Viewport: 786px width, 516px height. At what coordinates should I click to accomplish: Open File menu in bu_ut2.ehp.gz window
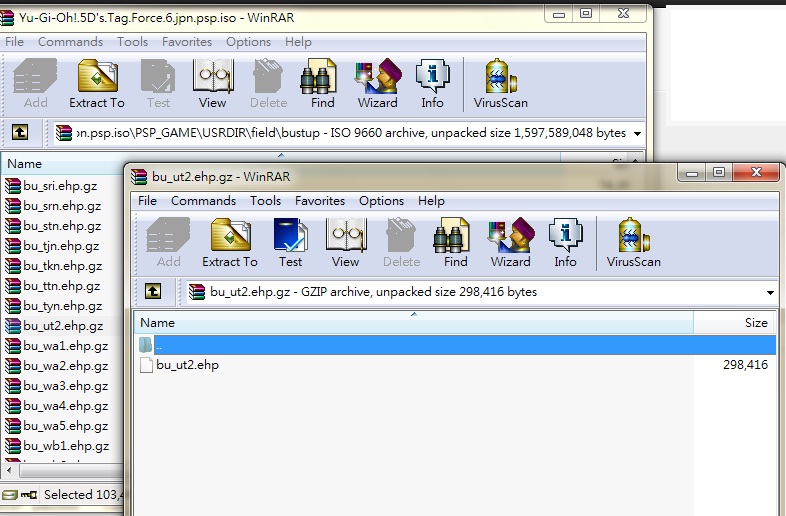[147, 201]
